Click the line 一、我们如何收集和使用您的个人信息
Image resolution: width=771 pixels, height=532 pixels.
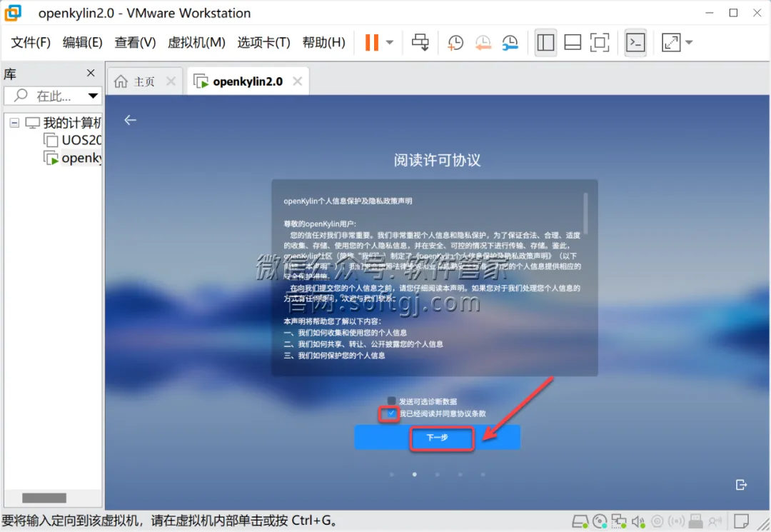click(x=346, y=333)
